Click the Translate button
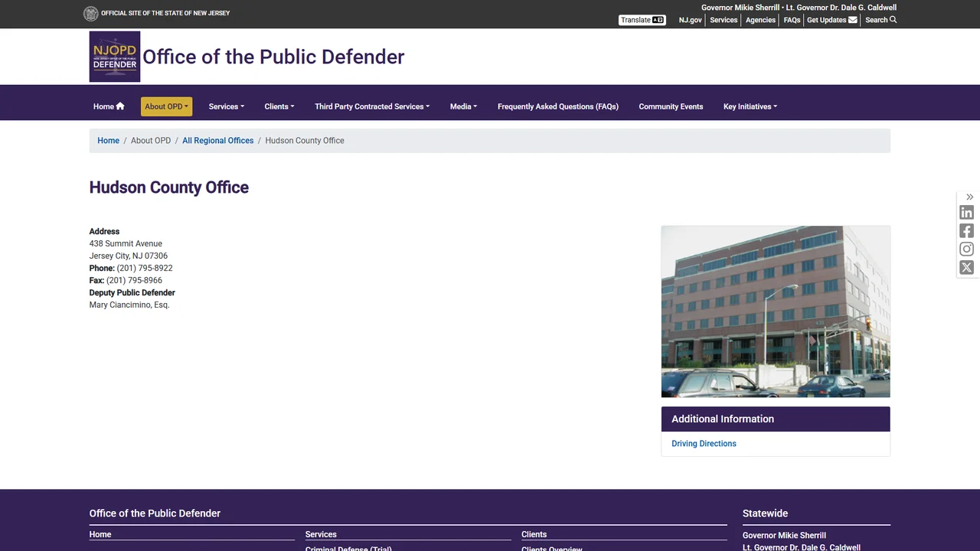Screen dimensions: 980x551 point(642,20)
